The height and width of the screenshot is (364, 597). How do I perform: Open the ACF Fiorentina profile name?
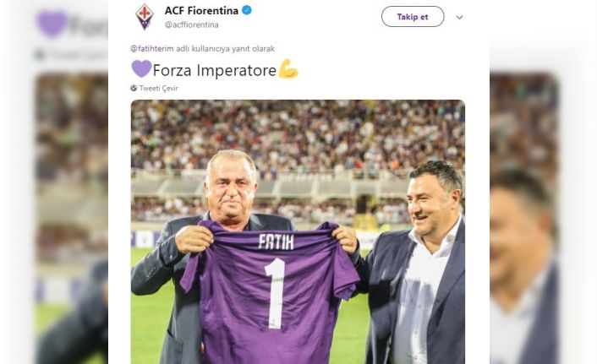point(201,11)
